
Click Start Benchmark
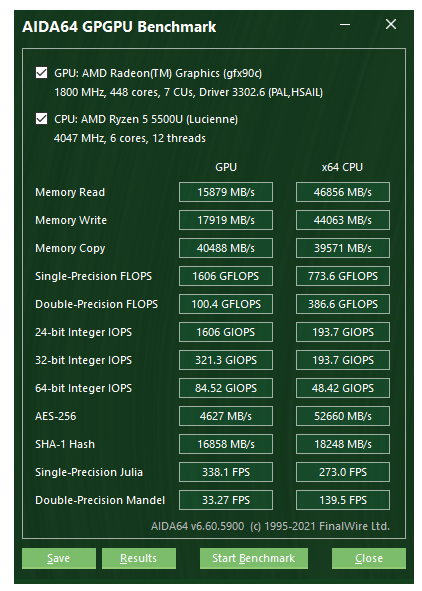pyautogui.click(x=254, y=558)
